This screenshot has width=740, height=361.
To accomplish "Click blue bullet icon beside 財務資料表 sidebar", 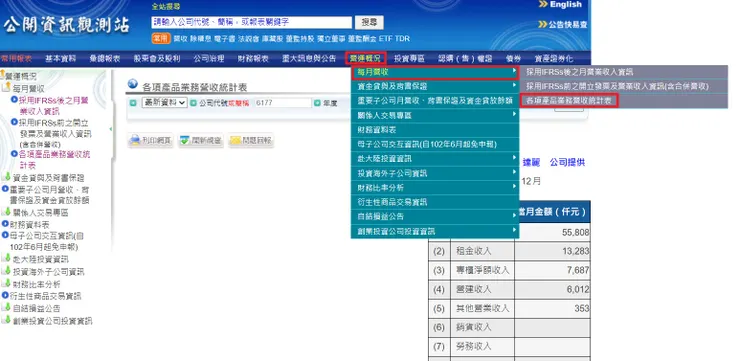I will 5,224.
